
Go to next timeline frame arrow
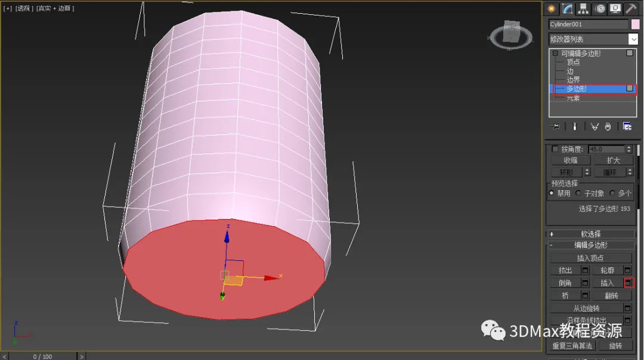coord(81,356)
